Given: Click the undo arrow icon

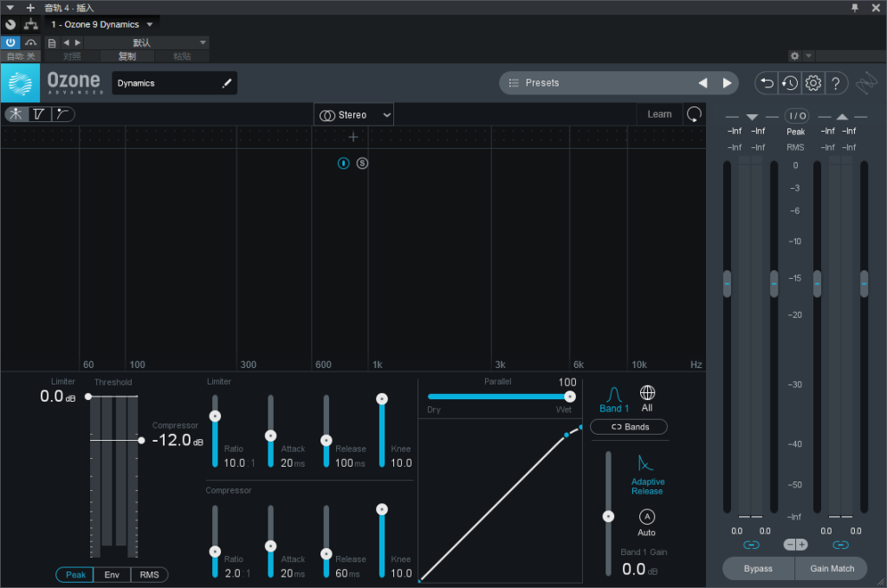Looking at the screenshot, I should (767, 83).
